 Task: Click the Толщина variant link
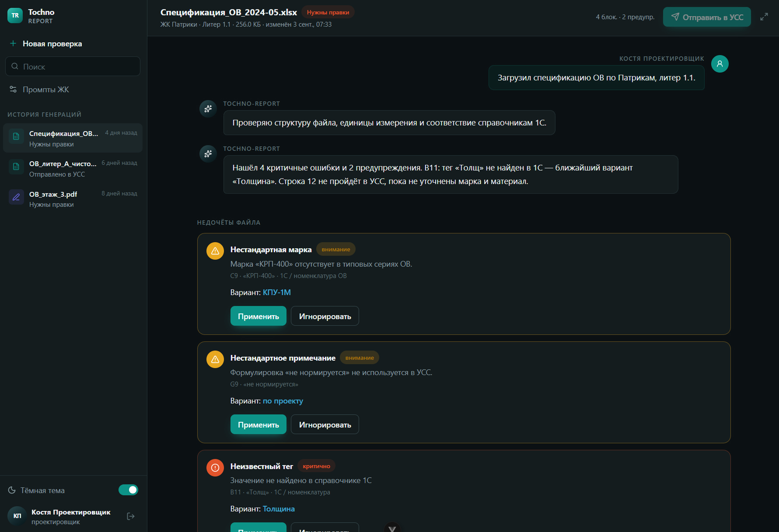(x=279, y=509)
